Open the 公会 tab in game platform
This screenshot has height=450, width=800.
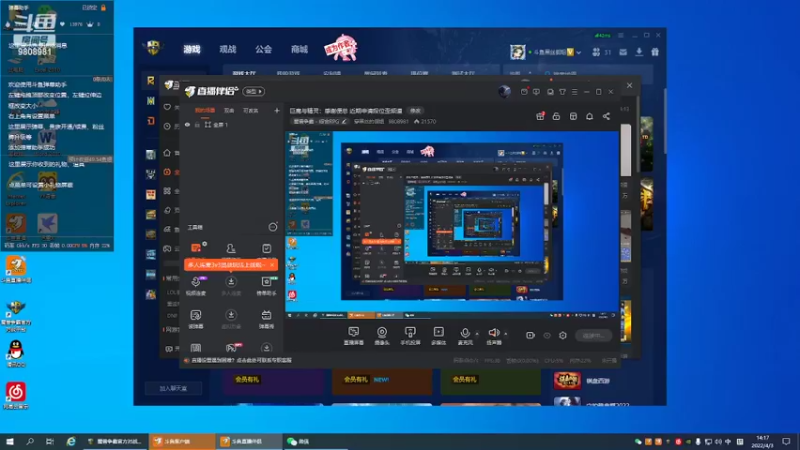point(263,49)
